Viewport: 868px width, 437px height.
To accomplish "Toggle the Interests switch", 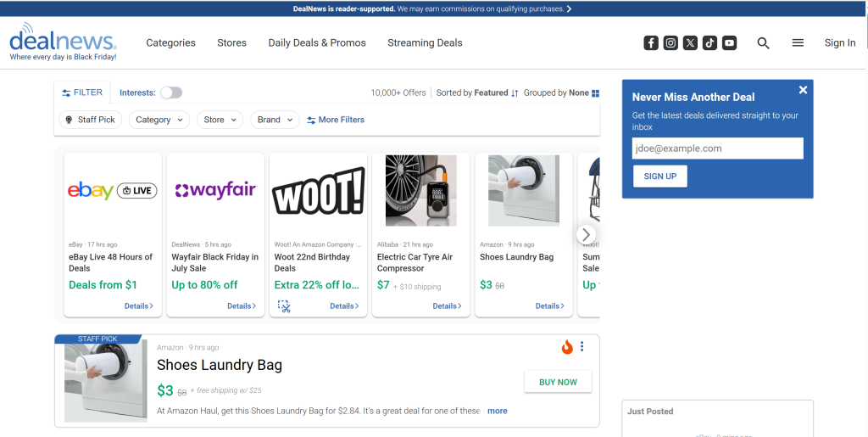I will pos(171,92).
